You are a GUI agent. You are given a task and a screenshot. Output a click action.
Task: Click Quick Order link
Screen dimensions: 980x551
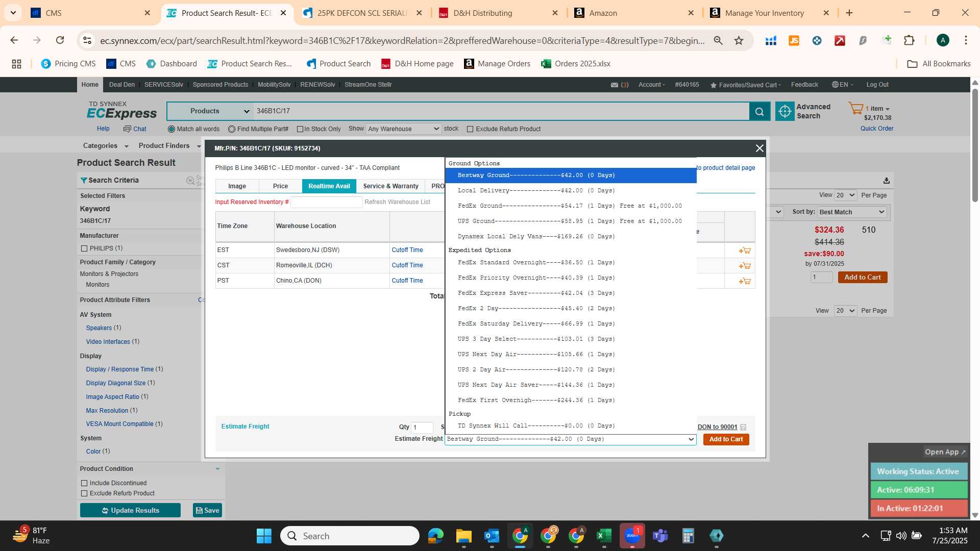tap(877, 129)
